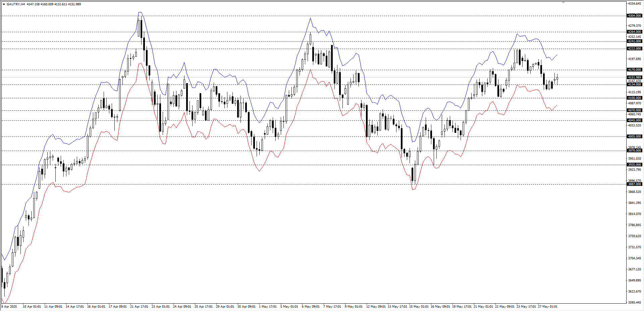Click the 13 May 17:01 time label

[x=397, y=307]
